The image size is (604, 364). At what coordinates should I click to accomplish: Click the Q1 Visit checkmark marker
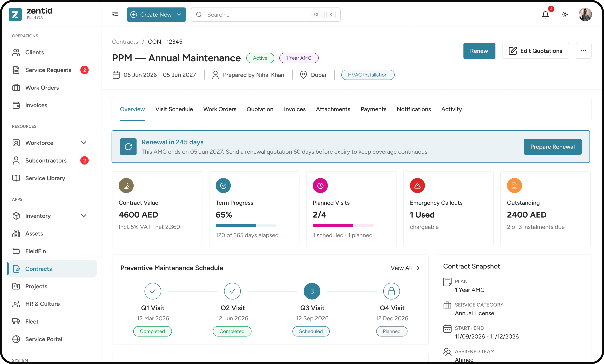click(153, 291)
